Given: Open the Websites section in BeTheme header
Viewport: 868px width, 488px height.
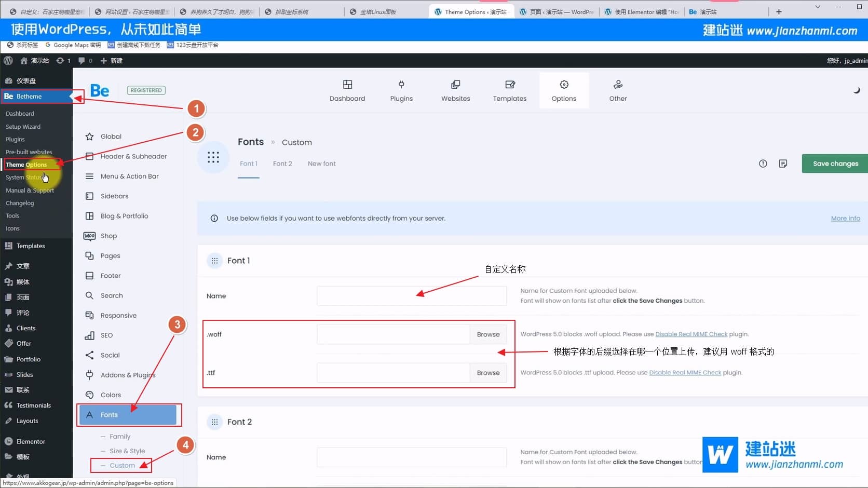Looking at the screenshot, I should 455,90.
